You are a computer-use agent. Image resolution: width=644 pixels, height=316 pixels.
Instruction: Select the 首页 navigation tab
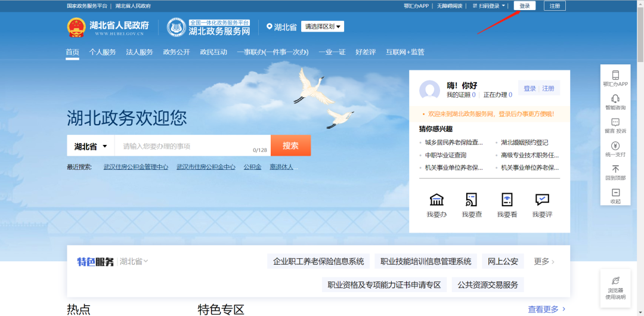(72, 52)
